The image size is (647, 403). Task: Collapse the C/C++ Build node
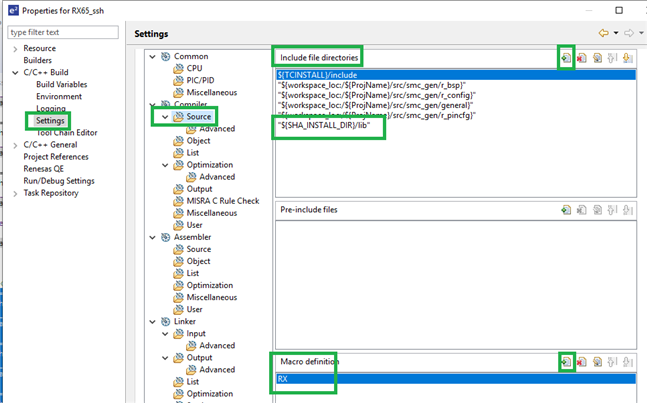tap(15, 73)
